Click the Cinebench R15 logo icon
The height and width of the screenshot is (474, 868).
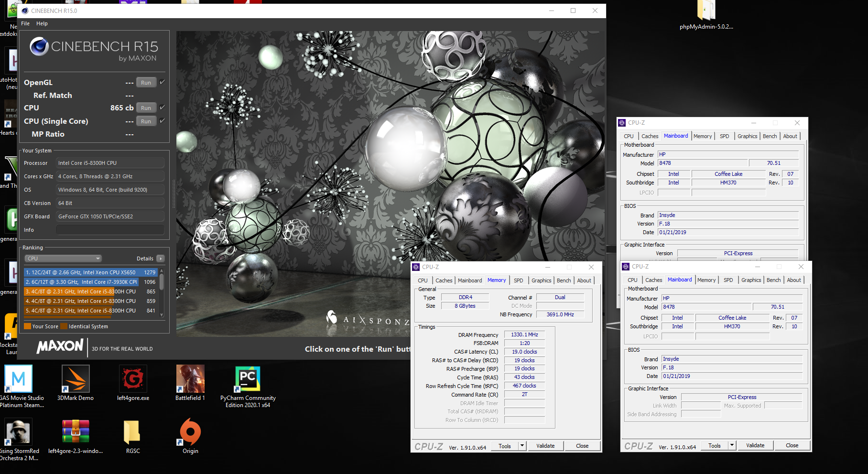click(x=39, y=46)
